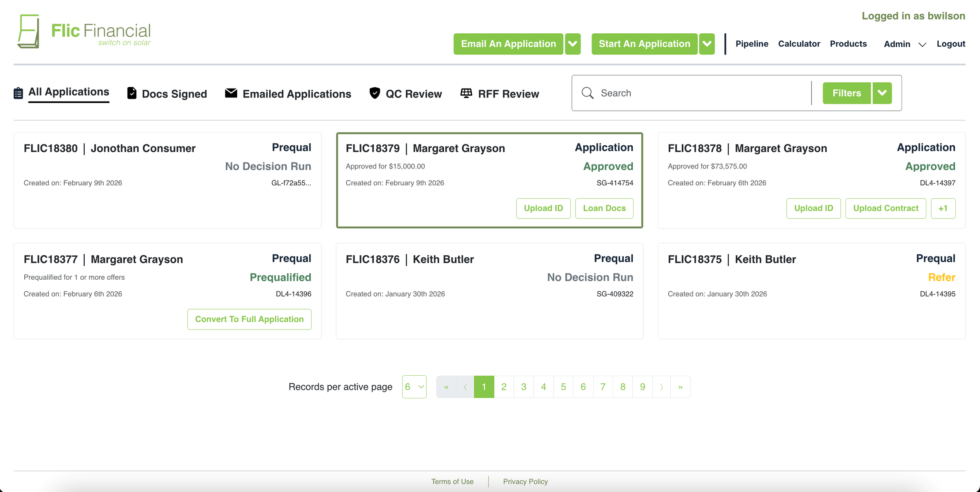
Task: Open the Privacy Policy link
Action: click(x=525, y=481)
